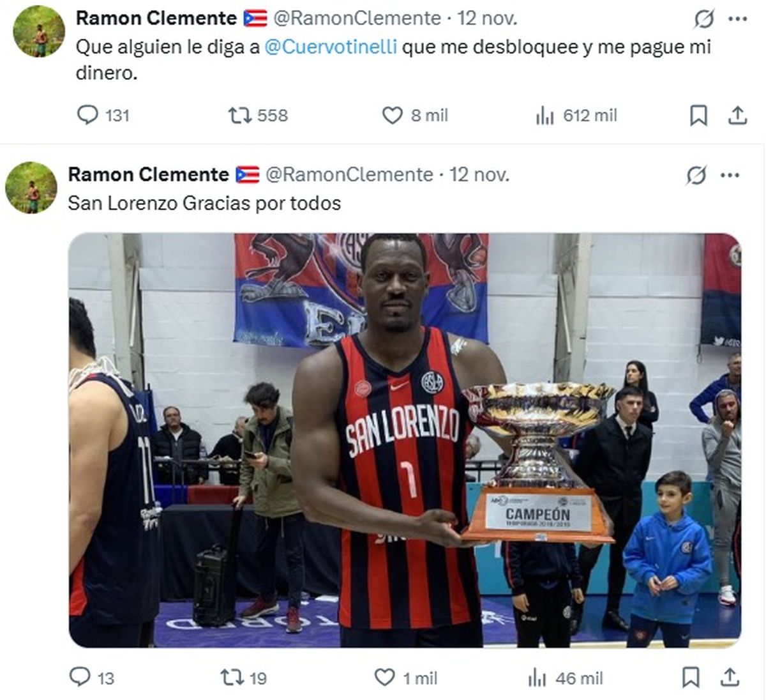Open more options menu on first tweet
This screenshot has width=766, height=700.
[x=738, y=19]
